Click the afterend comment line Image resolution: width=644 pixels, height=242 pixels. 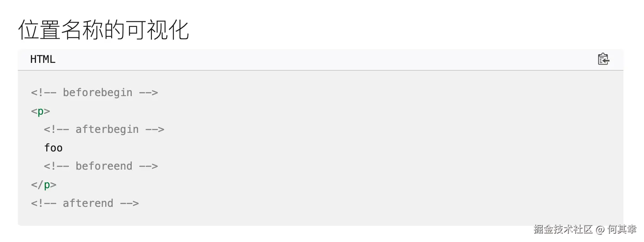(x=85, y=203)
